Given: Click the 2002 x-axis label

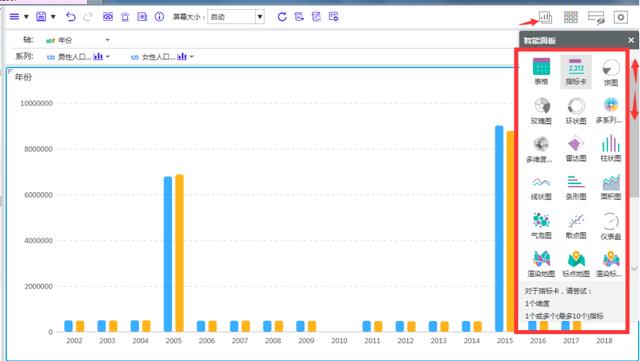Looking at the screenshot, I should tap(74, 341).
